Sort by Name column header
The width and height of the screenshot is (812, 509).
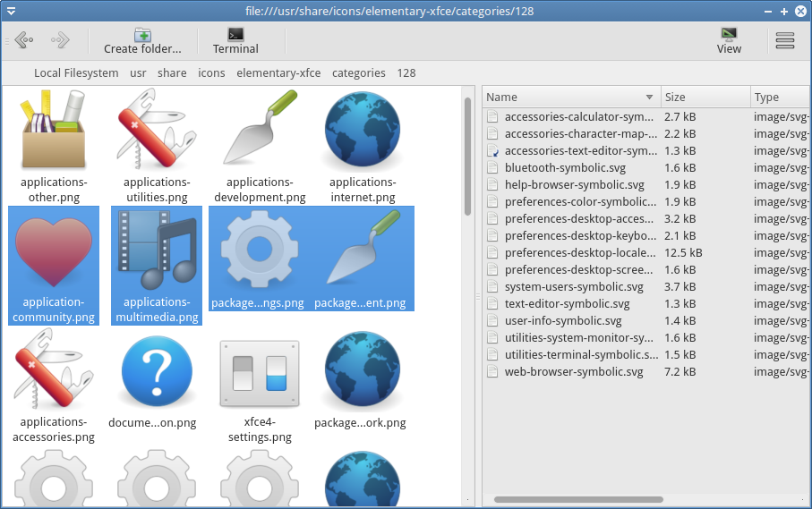coord(571,98)
